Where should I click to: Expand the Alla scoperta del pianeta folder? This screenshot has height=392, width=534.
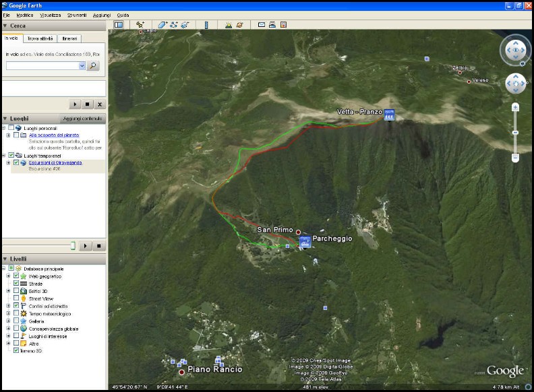8,135
